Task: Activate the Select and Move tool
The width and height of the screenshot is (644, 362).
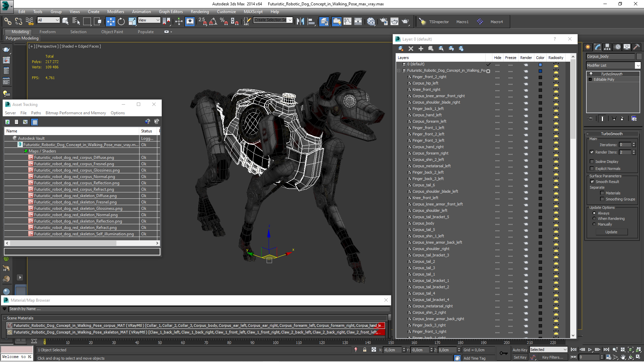Action: point(110,21)
